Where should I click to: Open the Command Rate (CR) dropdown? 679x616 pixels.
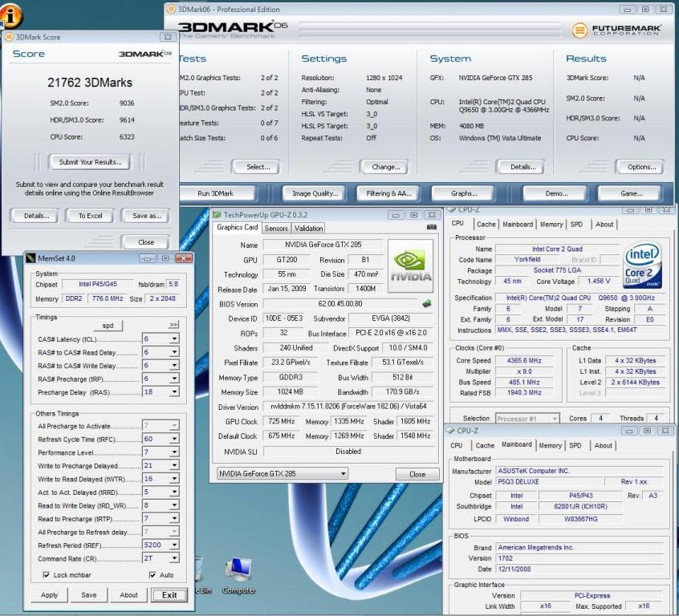coord(174,558)
